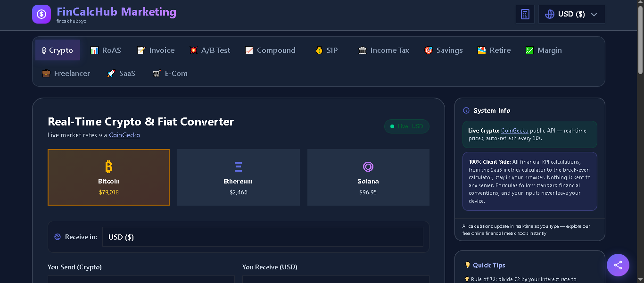Click the page vertical scrollbar thumb
644x283 pixels.
pyautogui.click(x=640, y=40)
